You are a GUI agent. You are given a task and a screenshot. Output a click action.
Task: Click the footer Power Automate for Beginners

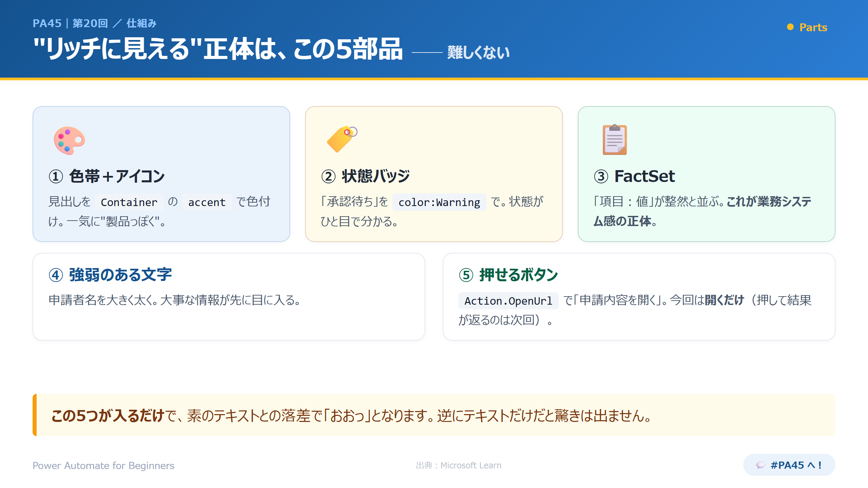pyautogui.click(x=103, y=466)
